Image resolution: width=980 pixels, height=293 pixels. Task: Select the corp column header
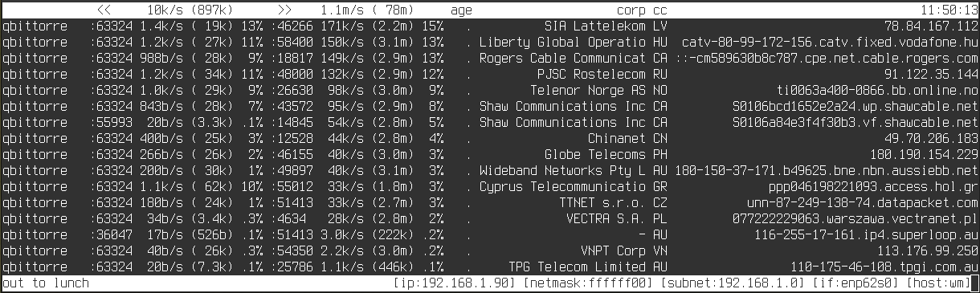(x=631, y=11)
